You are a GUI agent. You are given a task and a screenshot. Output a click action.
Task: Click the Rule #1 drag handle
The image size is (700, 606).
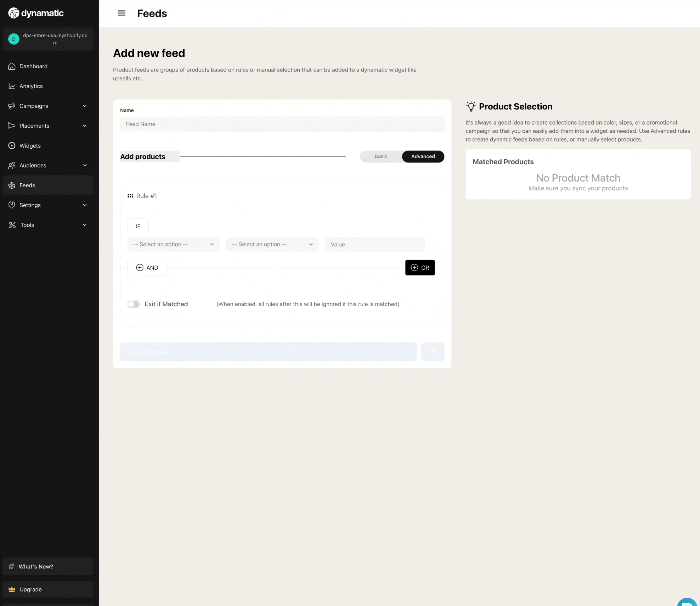coord(130,196)
